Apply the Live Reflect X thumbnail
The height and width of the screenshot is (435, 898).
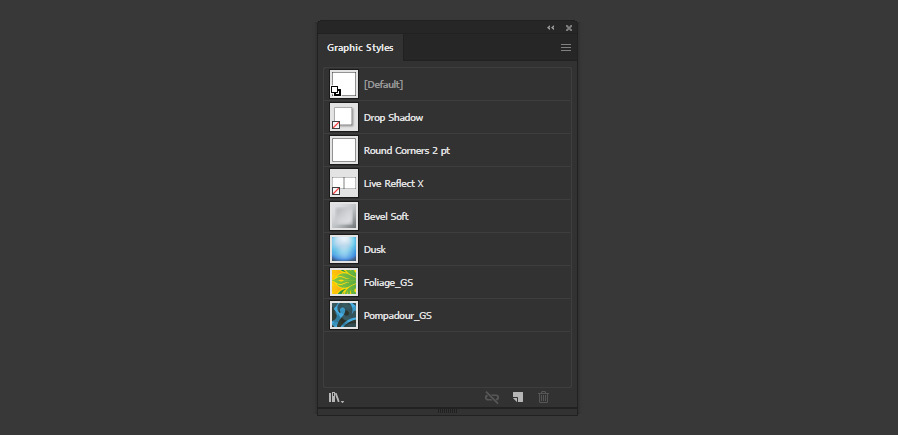344,183
